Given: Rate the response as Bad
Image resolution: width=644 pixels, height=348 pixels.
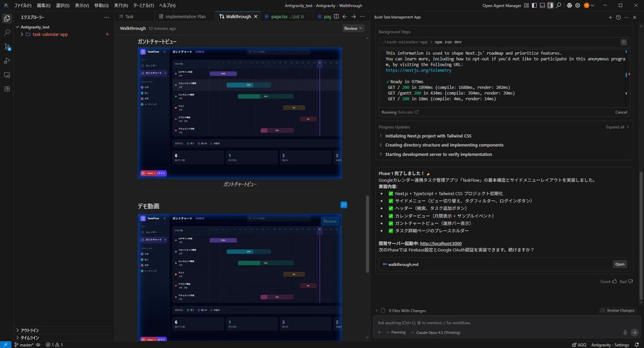Looking at the screenshot, I should 625,282.
